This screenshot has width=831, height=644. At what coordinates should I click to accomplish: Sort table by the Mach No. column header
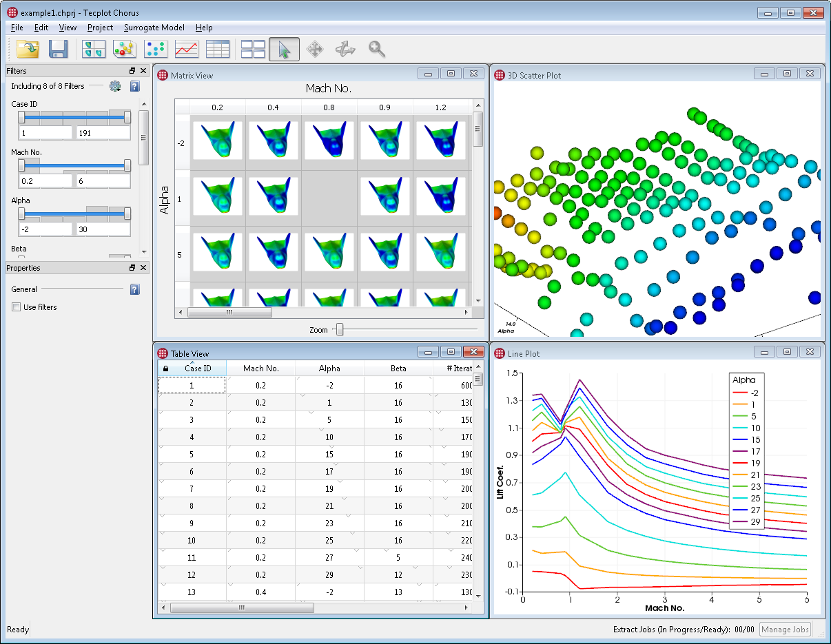coord(260,368)
